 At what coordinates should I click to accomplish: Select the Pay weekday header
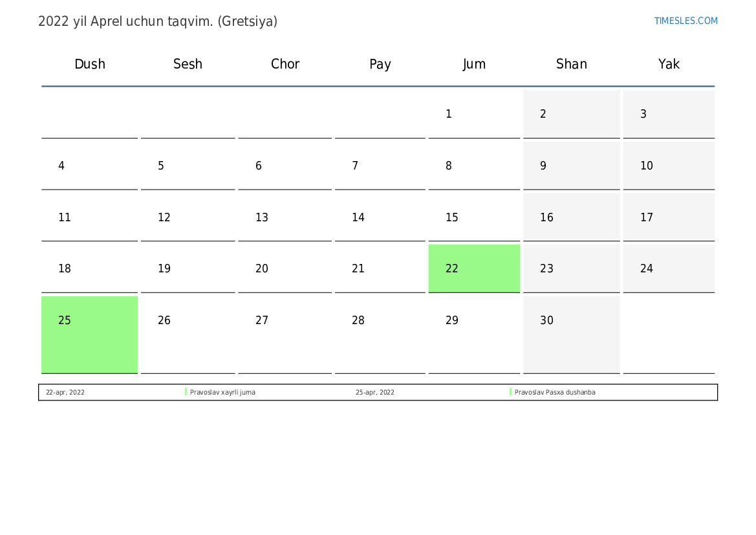tap(380, 64)
